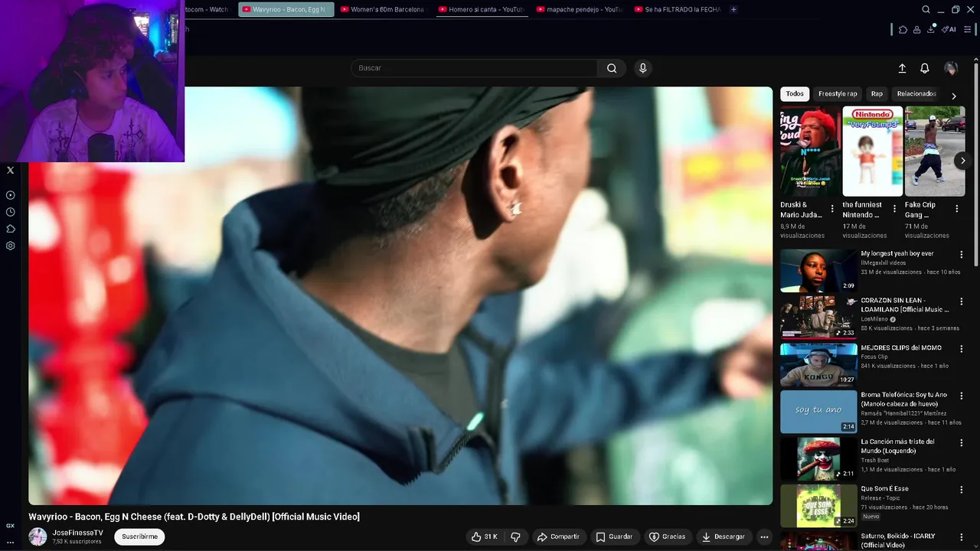Open options for 'CORAZON SIN LEAN' video
This screenshot has height=551, width=980.
pyautogui.click(x=962, y=302)
